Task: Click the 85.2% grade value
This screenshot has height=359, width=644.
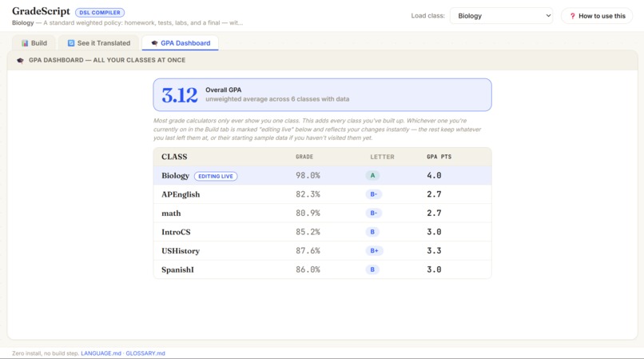Action: tap(308, 232)
